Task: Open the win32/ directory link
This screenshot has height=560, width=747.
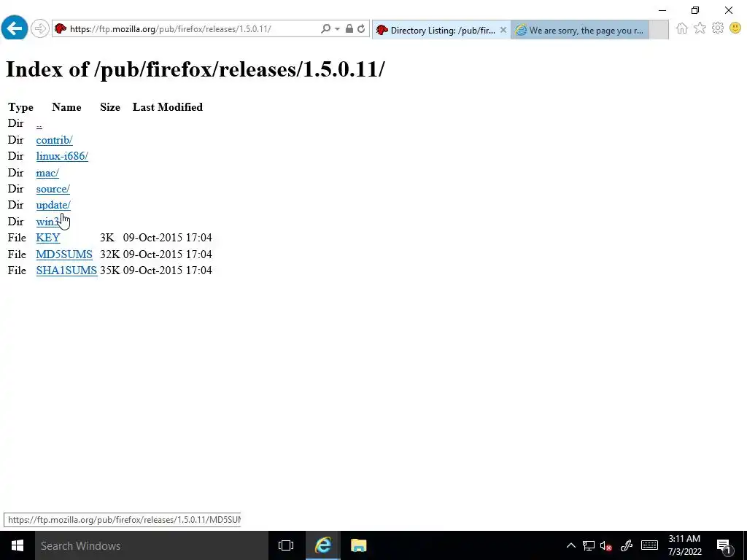Action: 49,222
